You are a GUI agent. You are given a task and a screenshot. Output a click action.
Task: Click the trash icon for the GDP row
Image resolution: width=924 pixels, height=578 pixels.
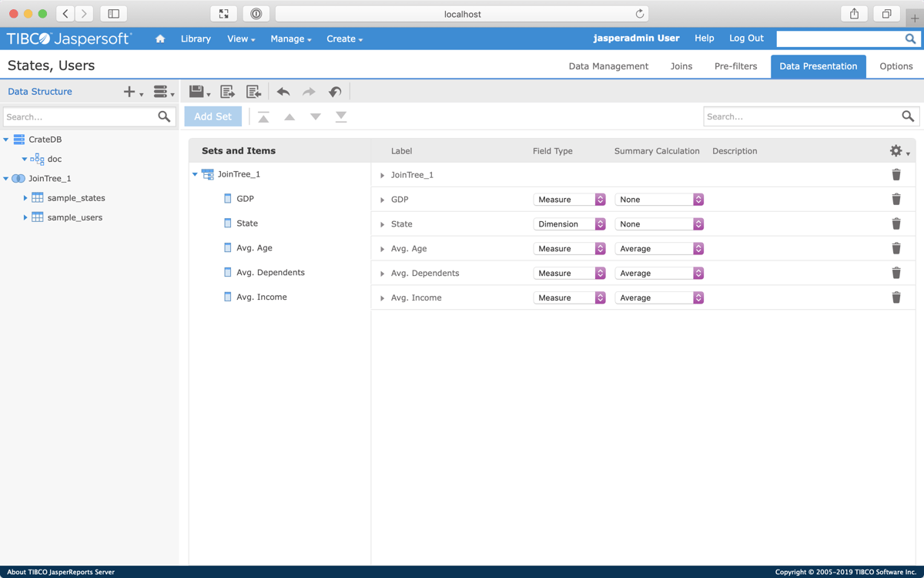tap(896, 199)
